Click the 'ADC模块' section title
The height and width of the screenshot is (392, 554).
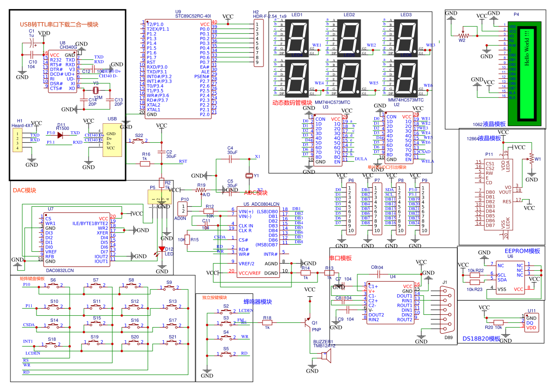256,192
